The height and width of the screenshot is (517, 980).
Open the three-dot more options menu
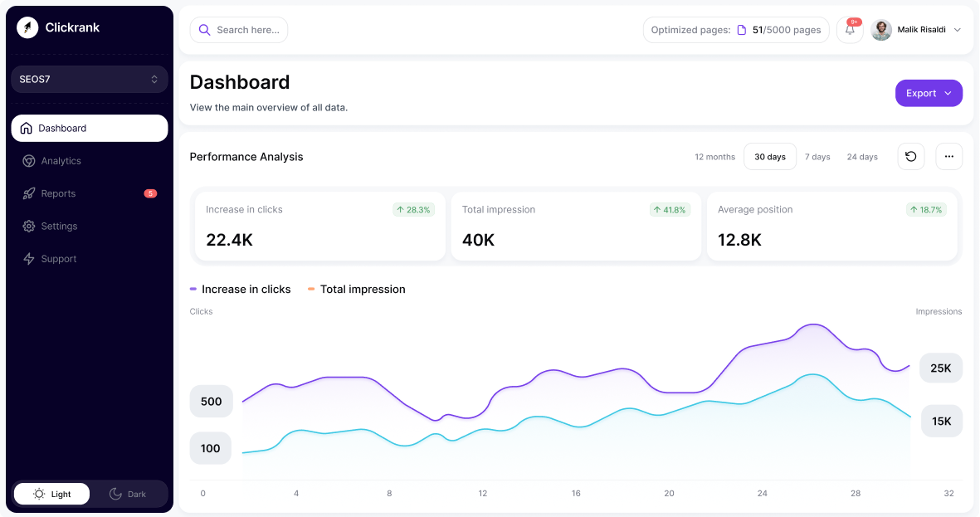pyautogui.click(x=948, y=157)
